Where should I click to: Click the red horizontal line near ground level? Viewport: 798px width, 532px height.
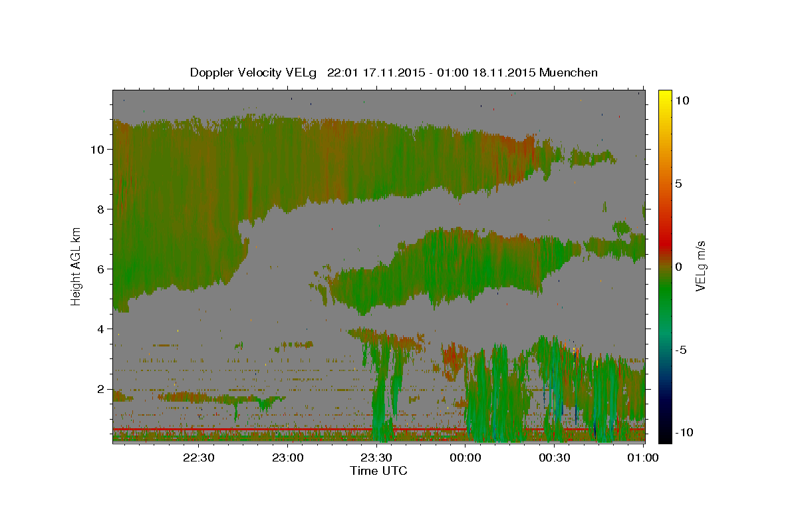(x=378, y=430)
